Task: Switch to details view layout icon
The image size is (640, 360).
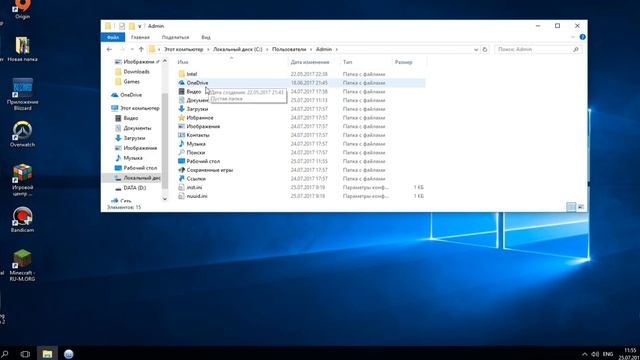Action: (571, 207)
